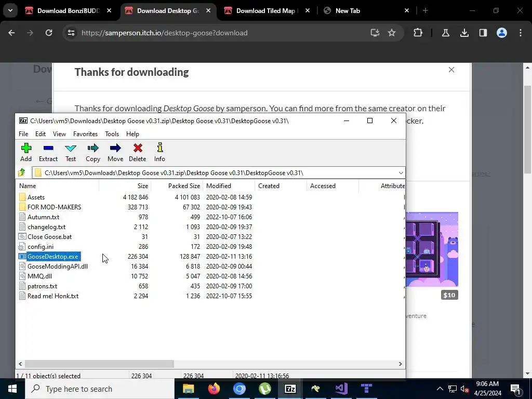Open the Edit menu in 7-Zip

41,134
